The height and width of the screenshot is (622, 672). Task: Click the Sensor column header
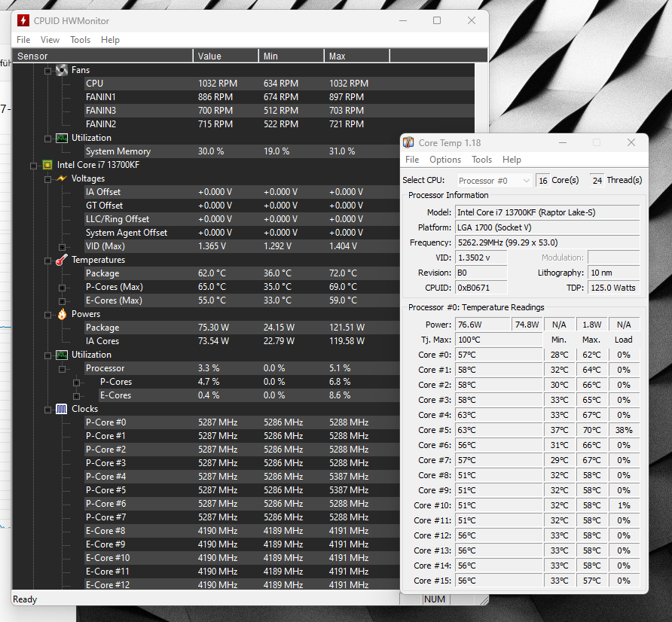[103, 56]
